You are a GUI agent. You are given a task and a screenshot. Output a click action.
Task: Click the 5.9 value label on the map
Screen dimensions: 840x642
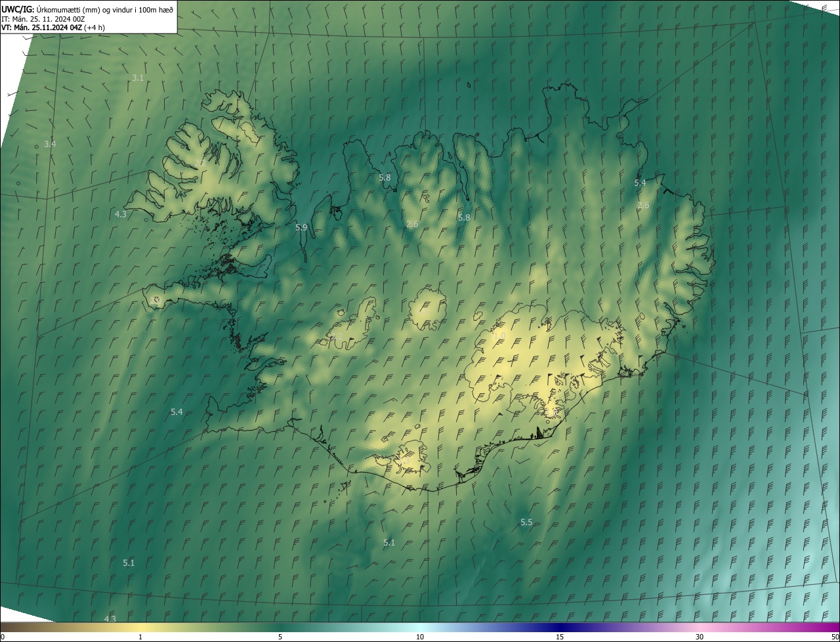coord(301,227)
